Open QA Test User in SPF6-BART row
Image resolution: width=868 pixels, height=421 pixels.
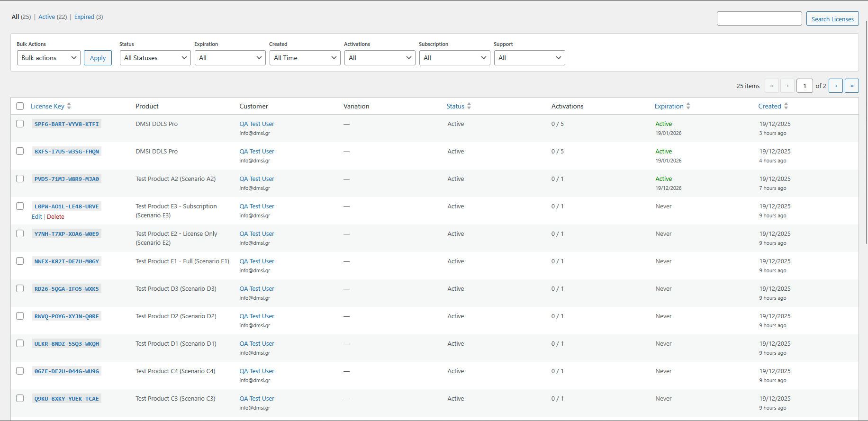pos(257,124)
